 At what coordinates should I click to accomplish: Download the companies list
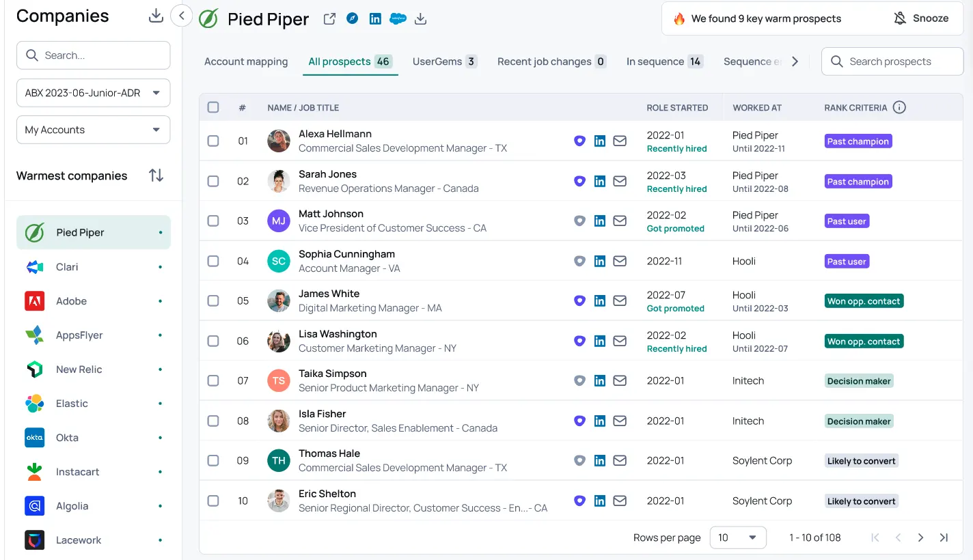[x=156, y=16]
